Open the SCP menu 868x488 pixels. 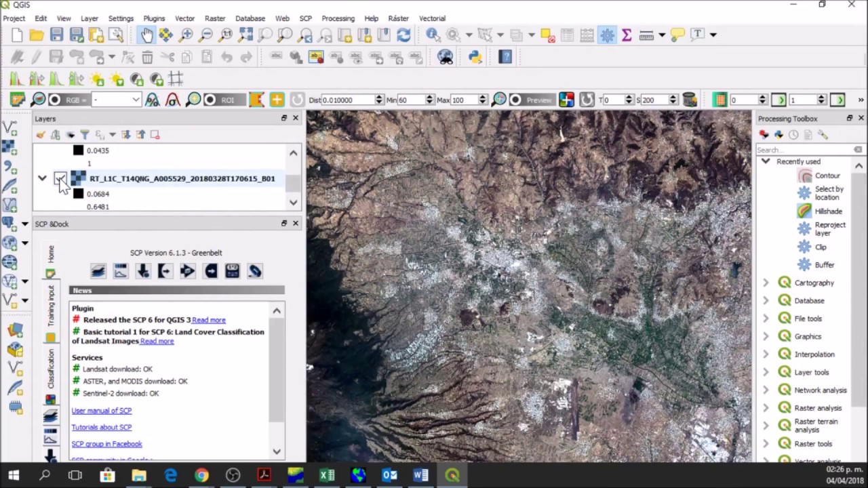coord(306,18)
